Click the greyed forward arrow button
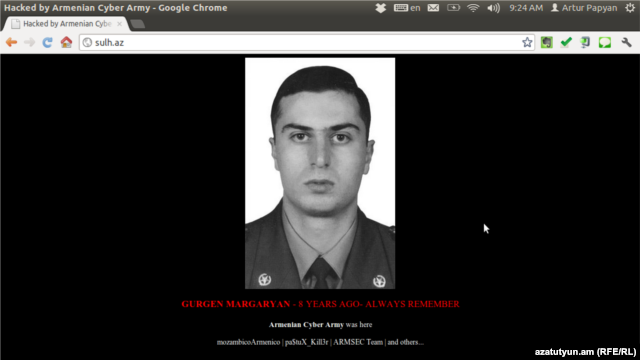Screen dimensions: 640x360 tap(29, 42)
